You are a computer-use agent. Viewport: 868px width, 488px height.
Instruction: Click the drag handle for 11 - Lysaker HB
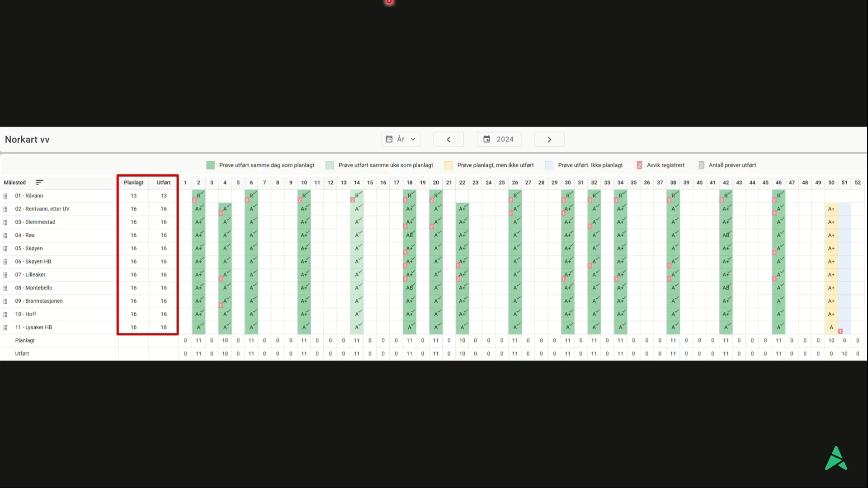pos(5,328)
